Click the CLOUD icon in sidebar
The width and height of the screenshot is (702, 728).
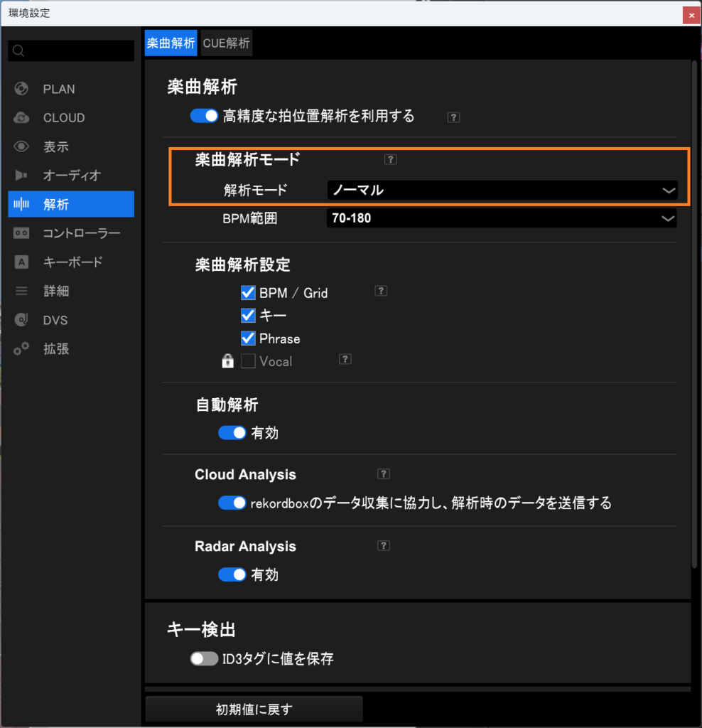pyautogui.click(x=21, y=118)
